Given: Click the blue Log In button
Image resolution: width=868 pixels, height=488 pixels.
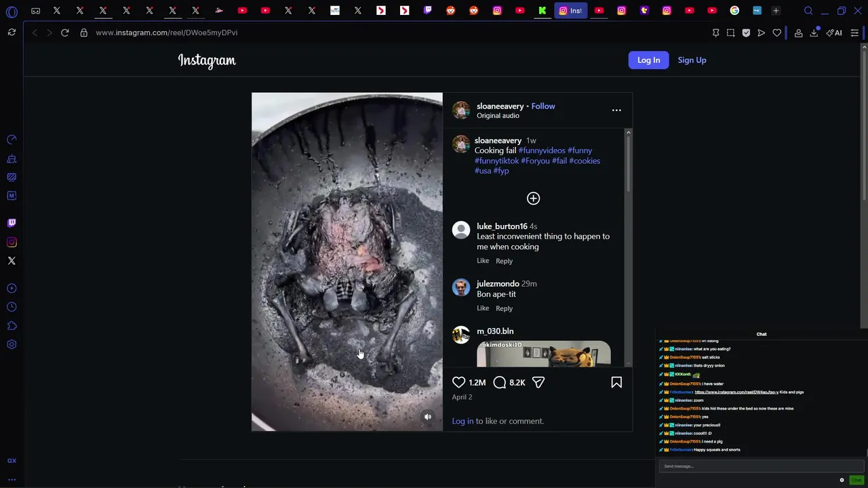Looking at the screenshot, I should (x=648, y=60).
